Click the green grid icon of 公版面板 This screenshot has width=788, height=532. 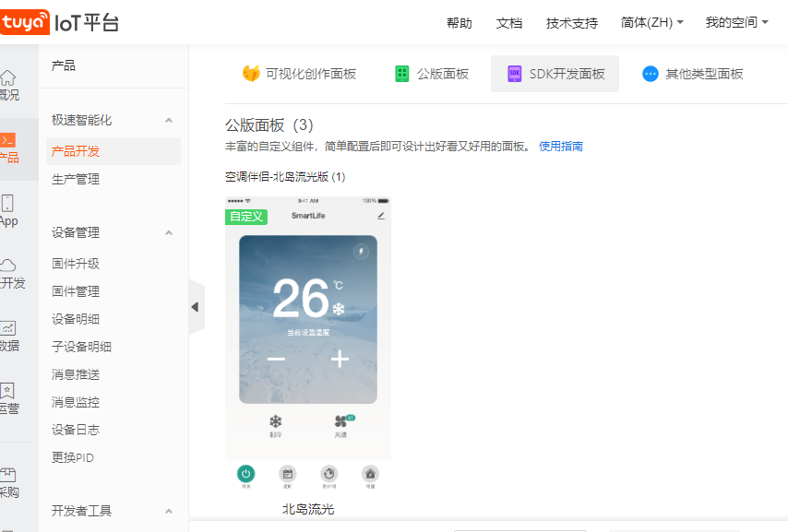[x=402, y=74]
